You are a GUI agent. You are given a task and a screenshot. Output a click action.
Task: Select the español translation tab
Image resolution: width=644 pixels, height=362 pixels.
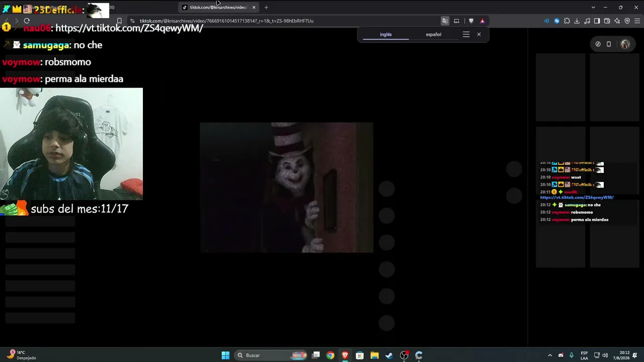pyautogui.click(x=434, y=35)
